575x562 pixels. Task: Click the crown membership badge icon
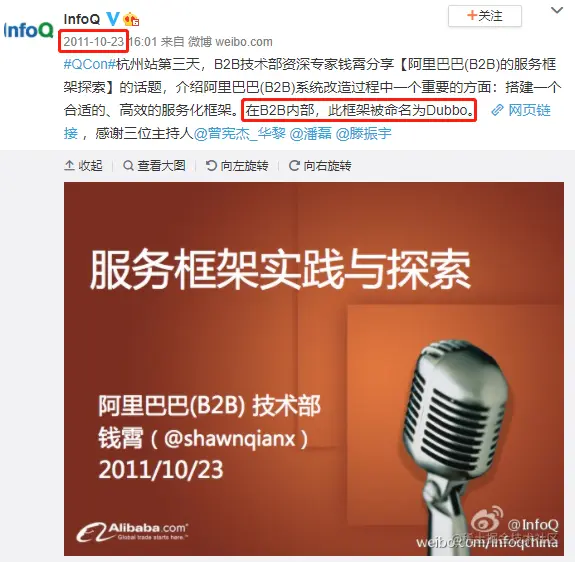[131, 19]
